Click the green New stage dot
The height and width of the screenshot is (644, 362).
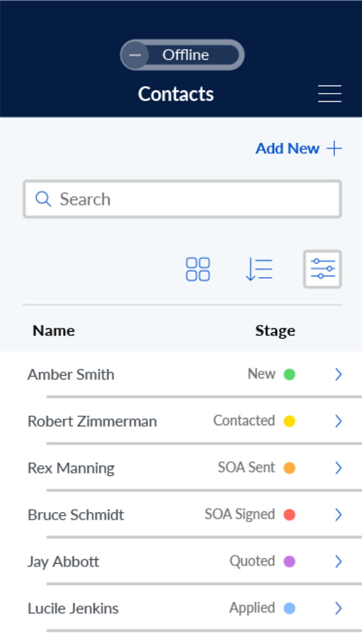pos(289,374)
